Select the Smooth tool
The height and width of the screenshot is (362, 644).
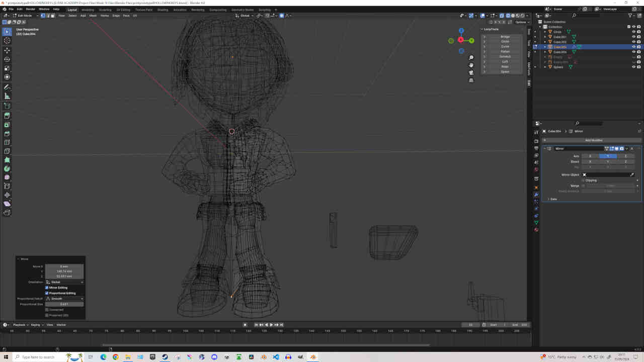[x=7, y=177]
